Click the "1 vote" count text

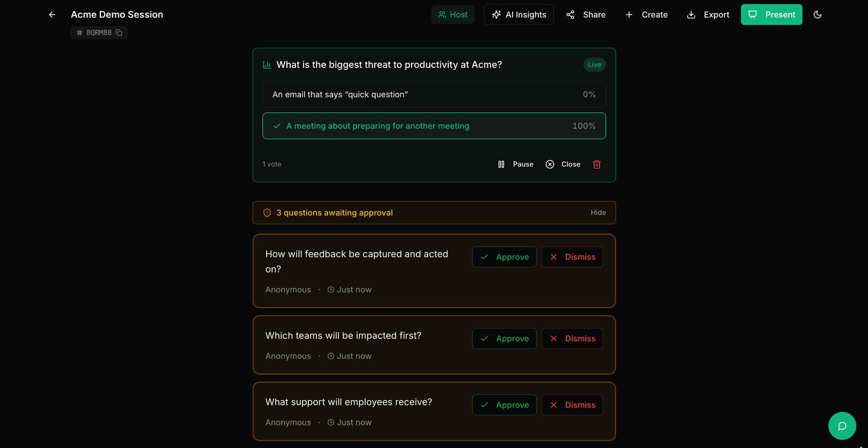272,164
